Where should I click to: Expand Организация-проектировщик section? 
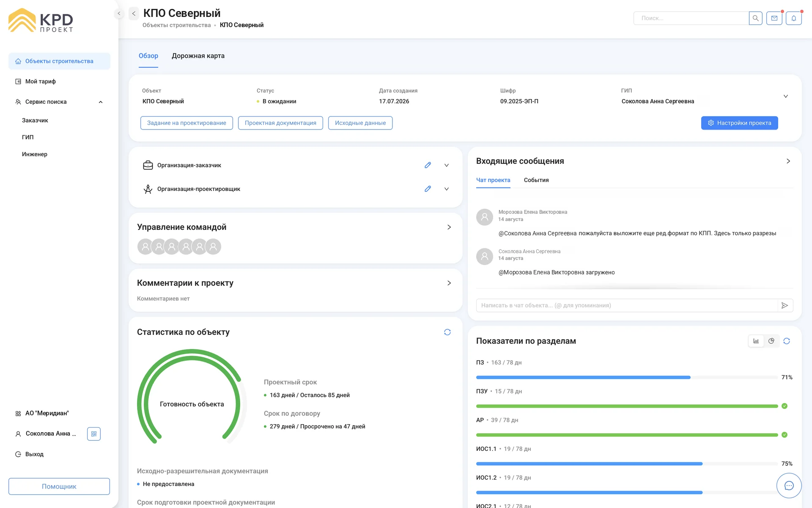coord(447,189)
